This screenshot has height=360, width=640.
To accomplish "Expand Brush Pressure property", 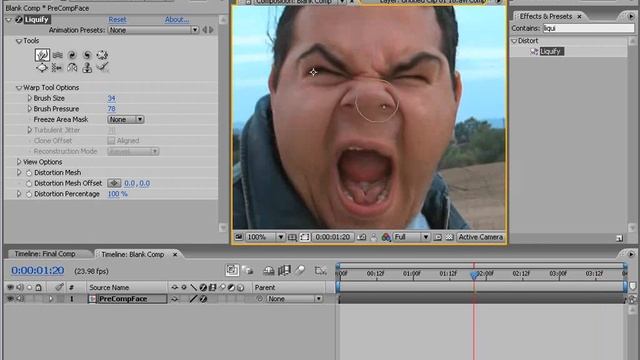I will coord(29,109).
